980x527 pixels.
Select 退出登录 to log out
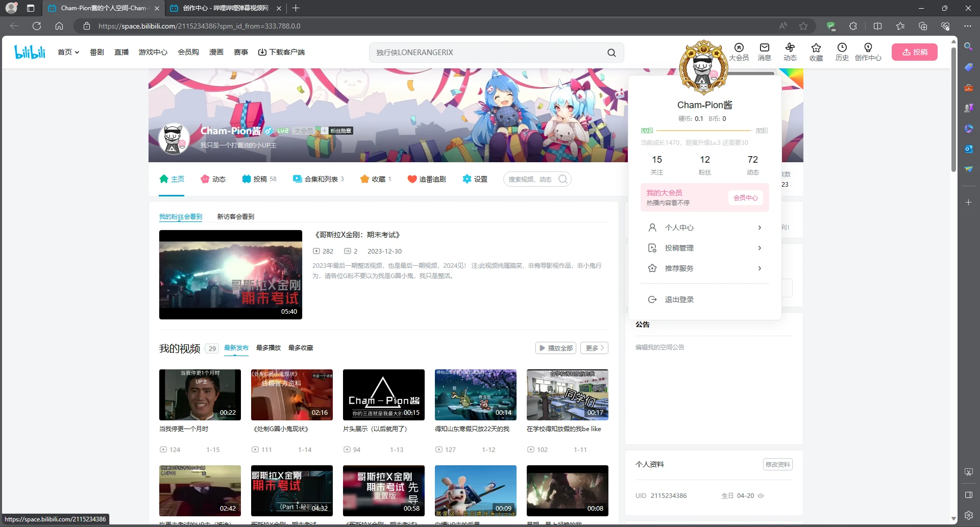point(678,299)
